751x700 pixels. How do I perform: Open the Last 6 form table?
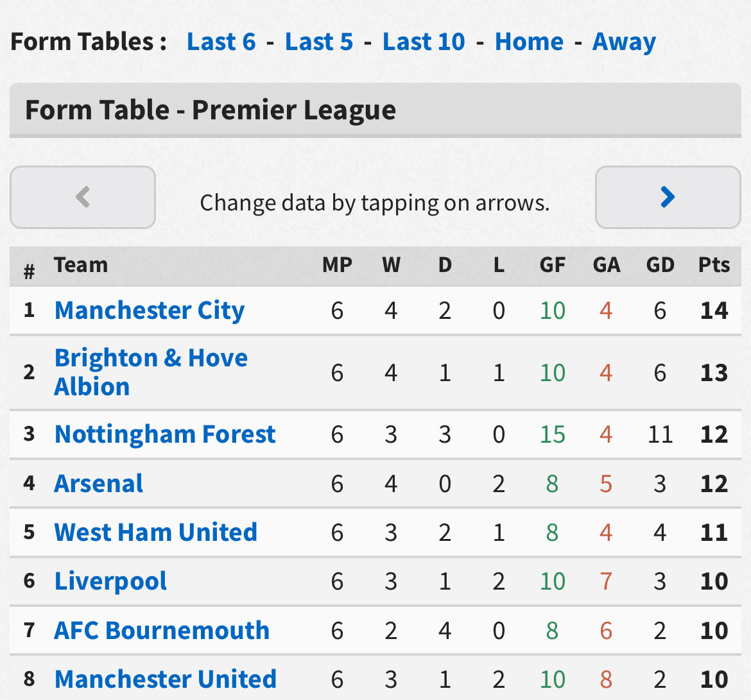pos(221,42)
